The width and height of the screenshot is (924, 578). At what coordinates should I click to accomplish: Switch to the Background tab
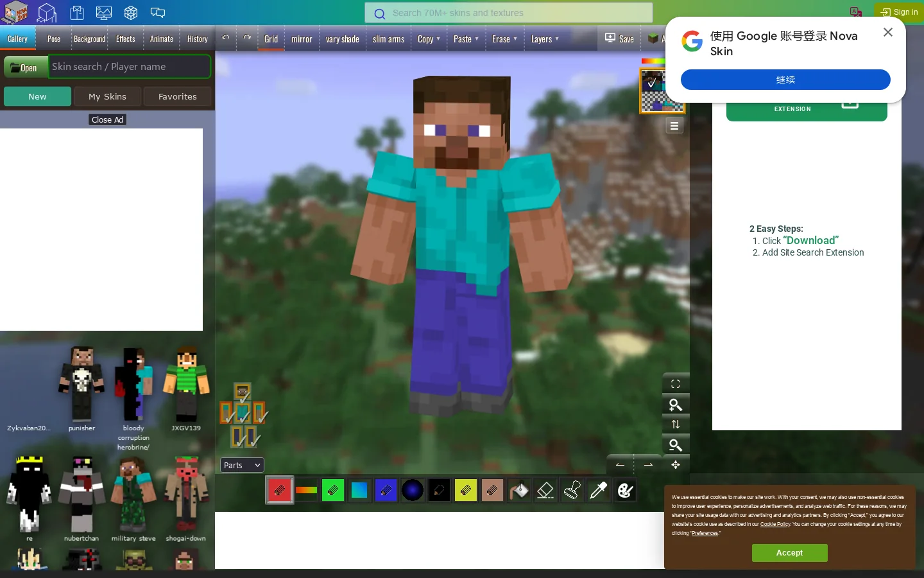(x=89, y=39)
